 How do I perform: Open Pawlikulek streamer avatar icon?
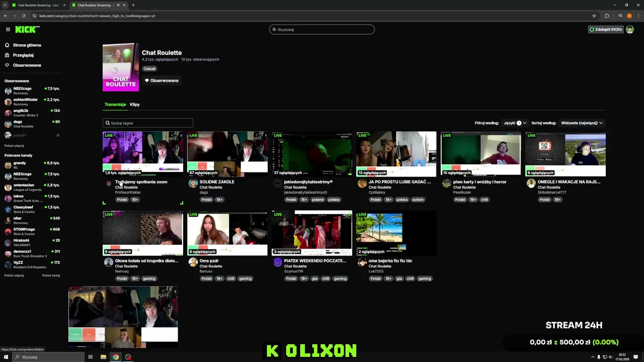pos(446,184)
